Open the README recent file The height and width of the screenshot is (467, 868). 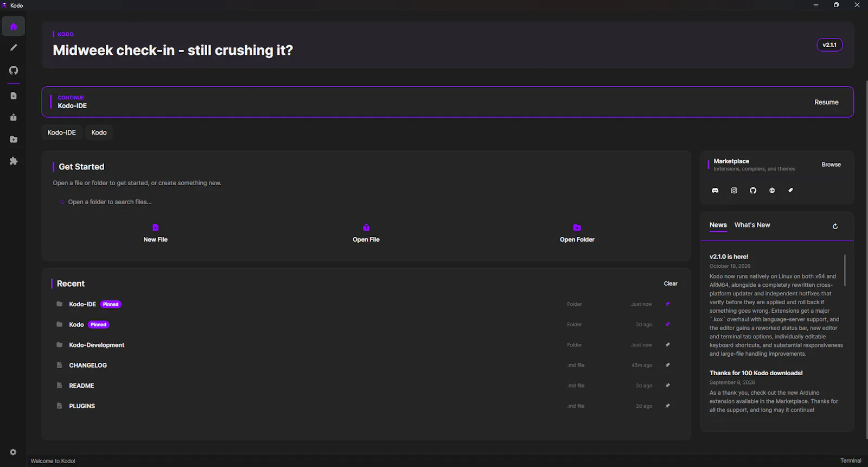[366, 386]
